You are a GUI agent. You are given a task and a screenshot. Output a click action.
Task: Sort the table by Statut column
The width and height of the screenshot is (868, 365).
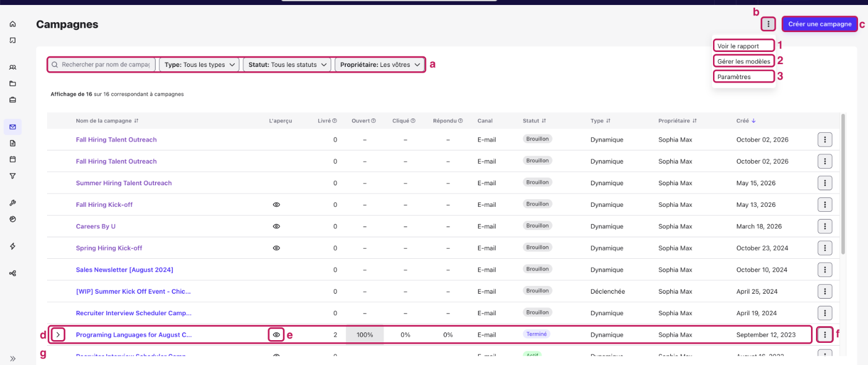tap(534, 121)
